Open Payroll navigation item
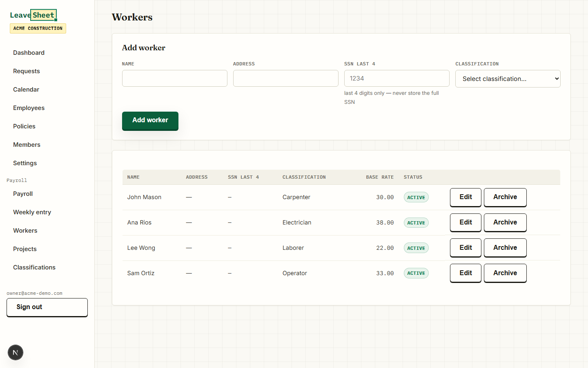 coord(23,194)
